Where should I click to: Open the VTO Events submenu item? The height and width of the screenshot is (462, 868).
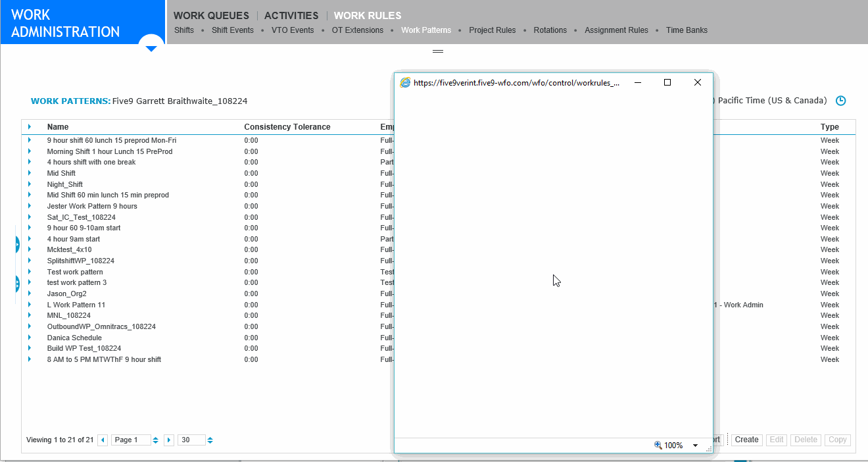(x=293, y=30)
